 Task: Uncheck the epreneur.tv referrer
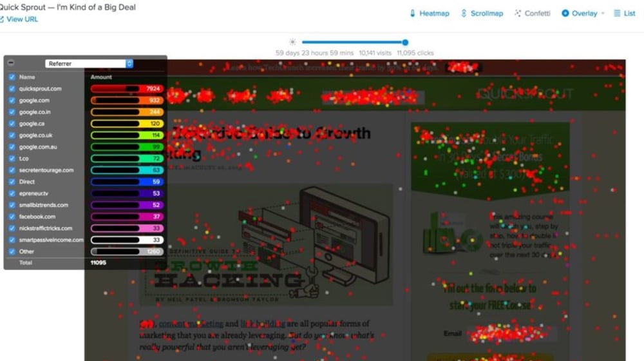click(12, 193)
